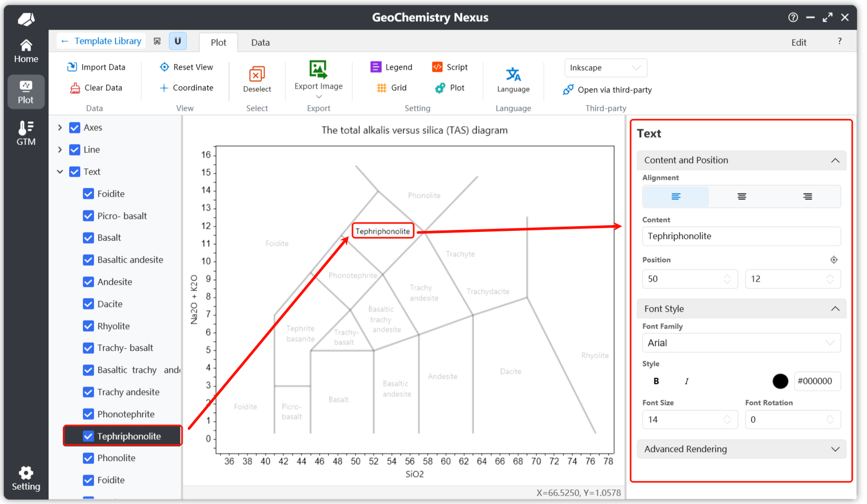
Task: Uncheck the Basalt text checkbox
Action: [x=89, y=238]
